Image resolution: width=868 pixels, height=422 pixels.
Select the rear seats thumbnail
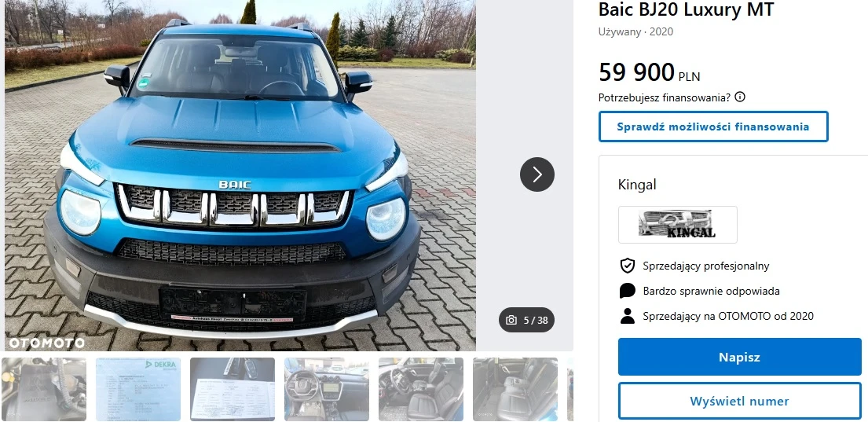pyautogui.click(x=515, y=389)
